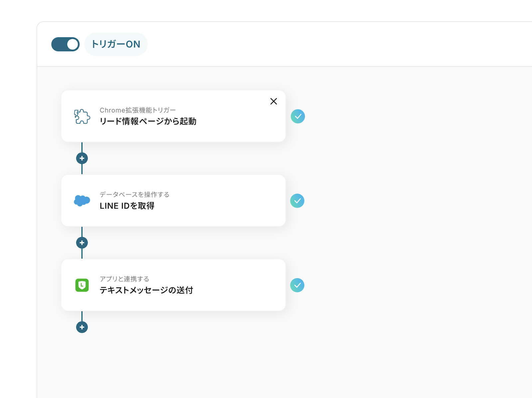
Task: Add a step after リード情報ページから起動
Action: [x=82, y=158]
